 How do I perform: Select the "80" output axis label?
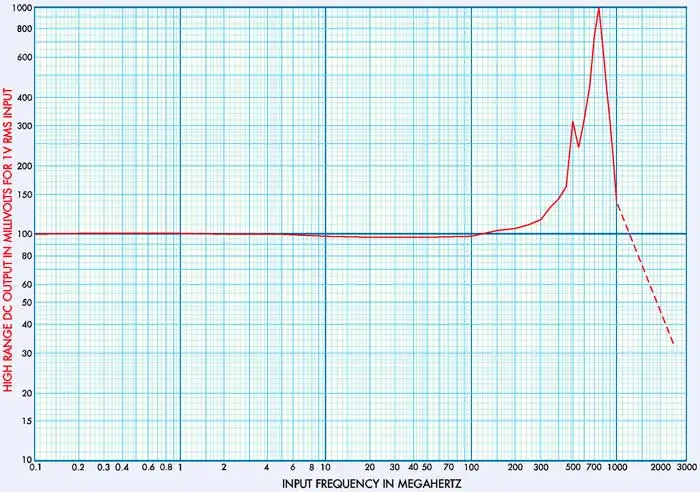[27, 256]
